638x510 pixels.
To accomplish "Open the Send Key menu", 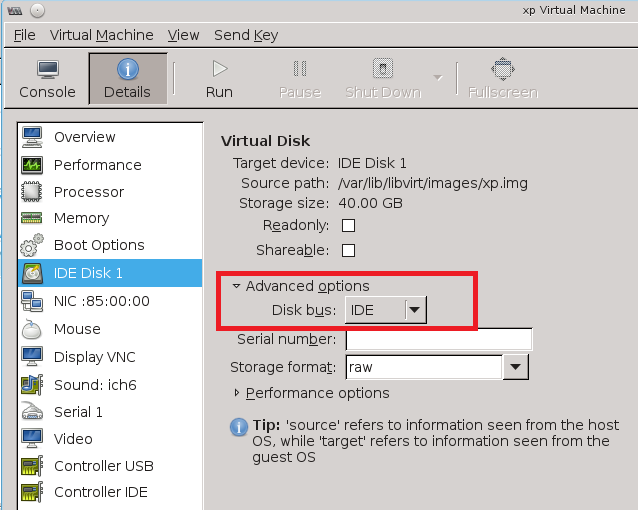I will point(246,35).
